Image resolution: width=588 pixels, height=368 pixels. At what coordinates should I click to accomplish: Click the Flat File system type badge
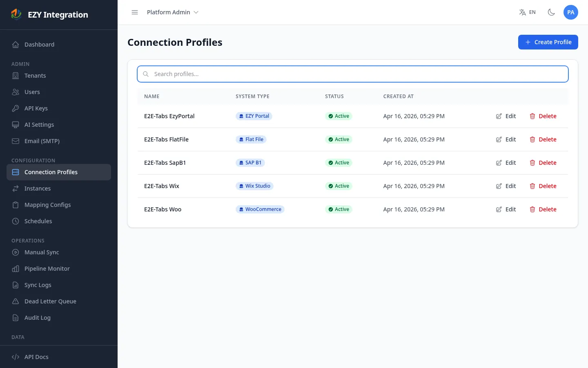click(251, 139)
